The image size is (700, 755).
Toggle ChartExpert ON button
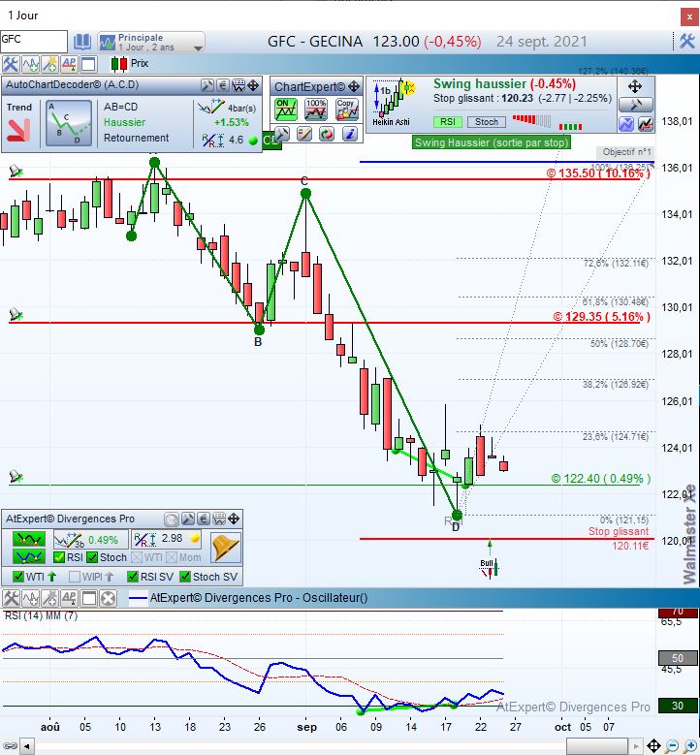[x=286, y=110]
